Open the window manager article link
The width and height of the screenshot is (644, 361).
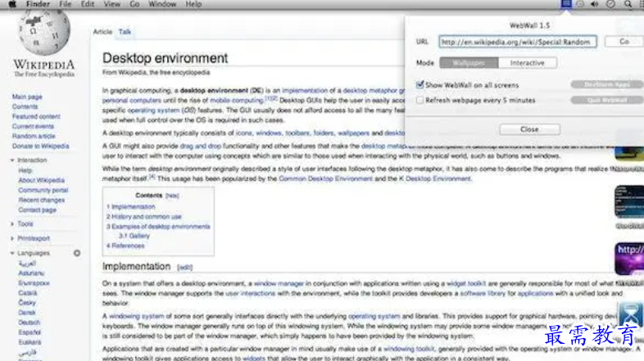(279, 283)
